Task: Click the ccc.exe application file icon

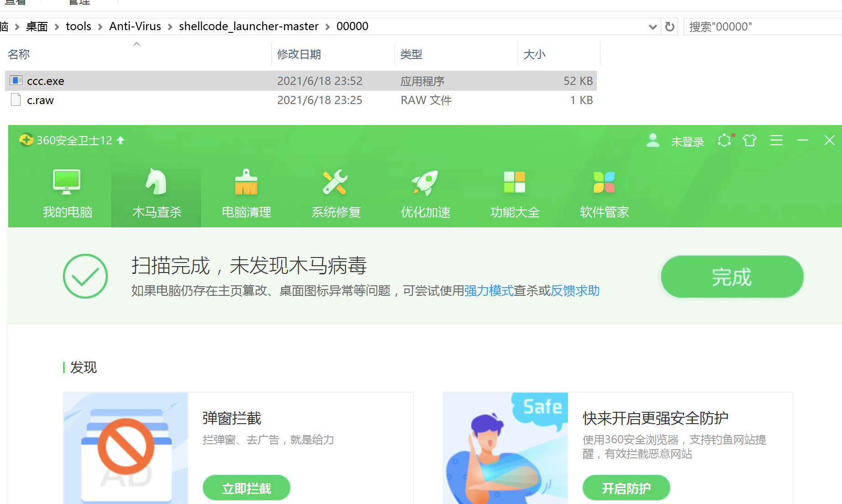Action: (16, 80)
